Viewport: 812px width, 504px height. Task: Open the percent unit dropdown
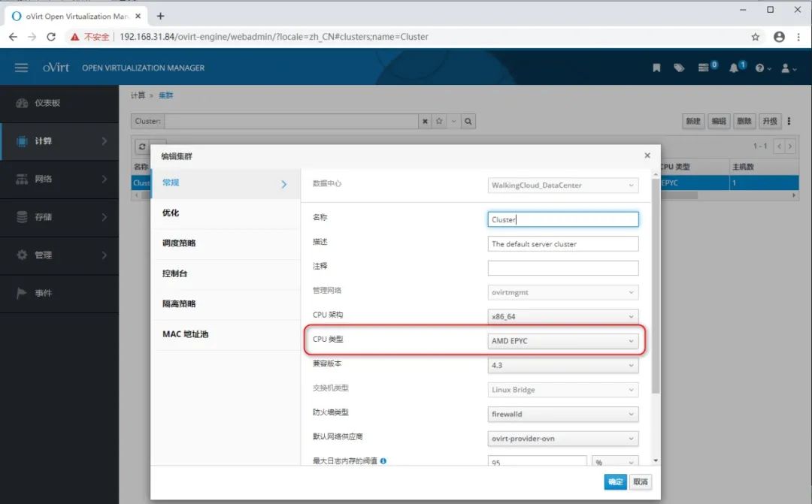pos(615,462)
